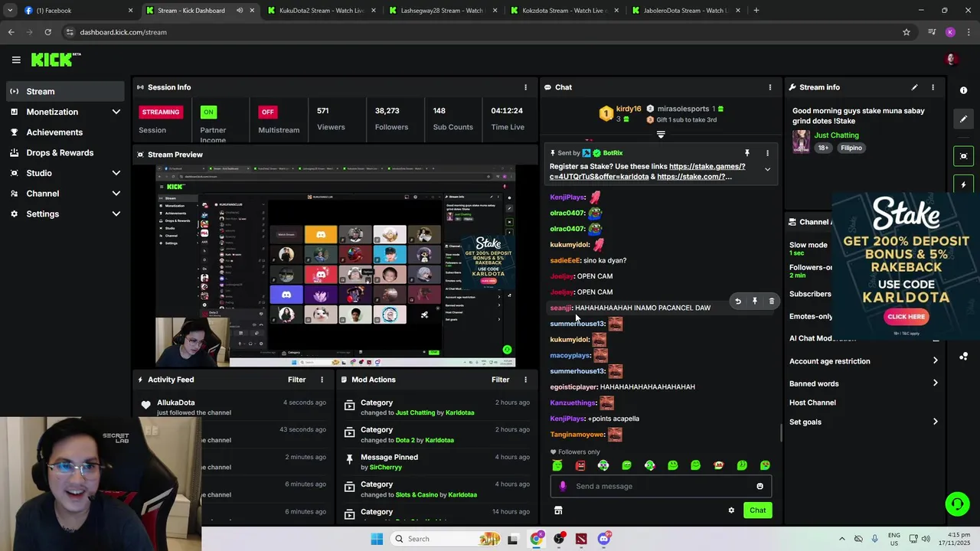
Task: Open the Stream info three-dot menu
Action: (933, 87)
